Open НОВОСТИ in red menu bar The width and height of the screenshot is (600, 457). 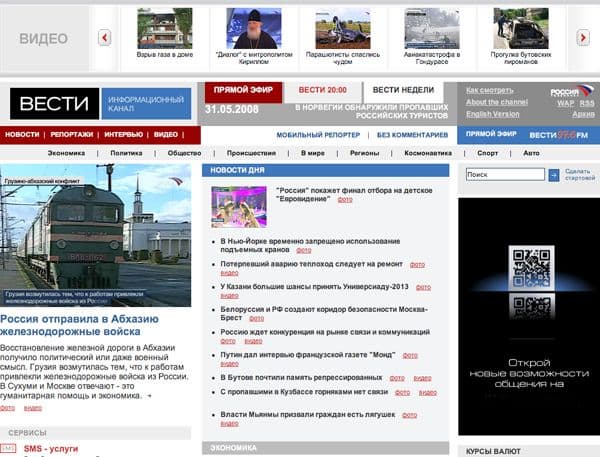22,135
